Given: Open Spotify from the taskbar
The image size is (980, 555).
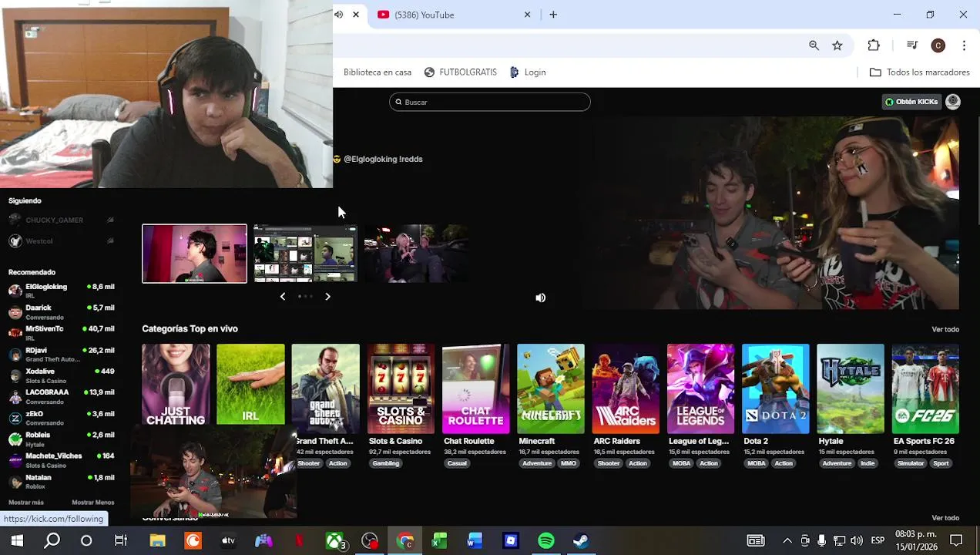Looking at the screenshot, I should (545, 541).
